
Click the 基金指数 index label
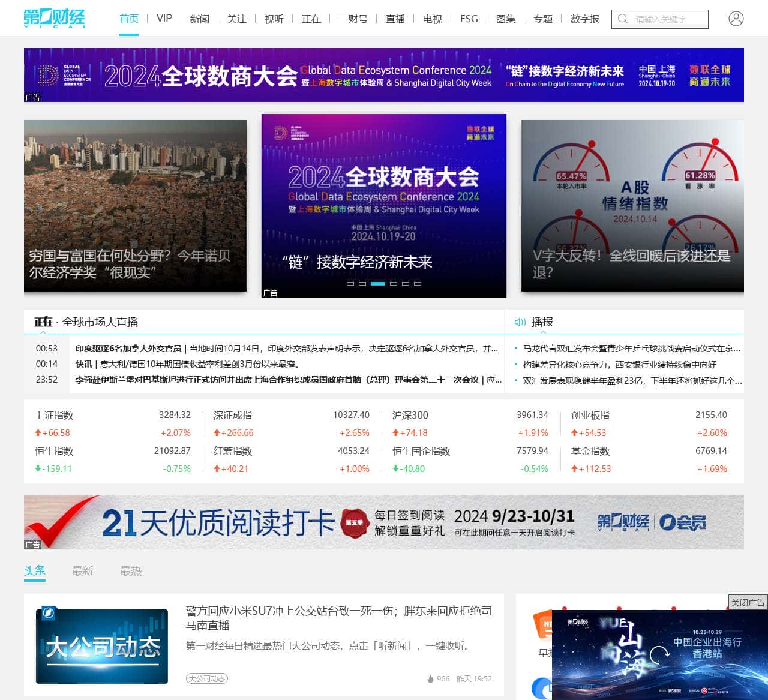point(590,451)
